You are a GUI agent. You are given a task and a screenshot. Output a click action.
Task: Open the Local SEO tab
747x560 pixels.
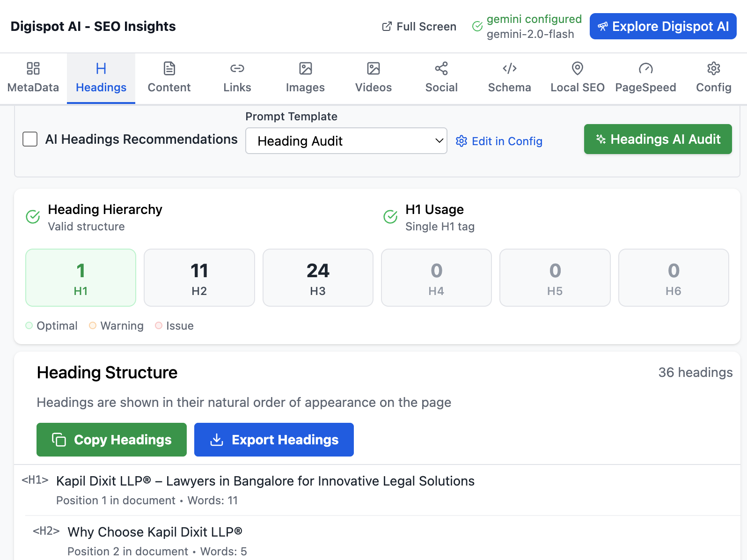click(578, 78)
